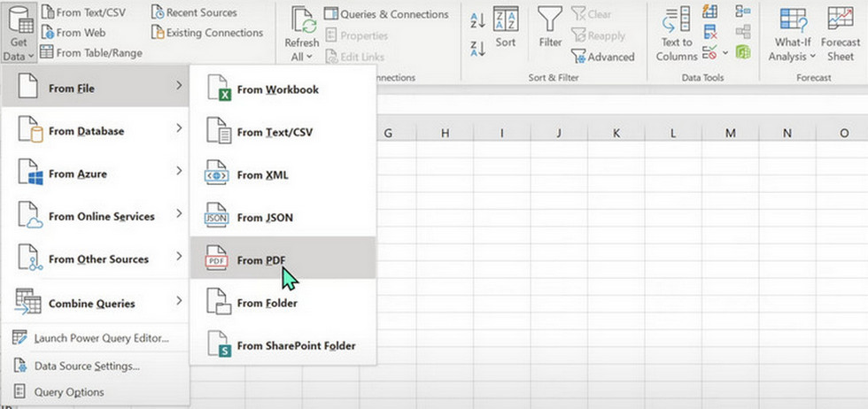Show the Queries & Connections pane

click(386, 14)
